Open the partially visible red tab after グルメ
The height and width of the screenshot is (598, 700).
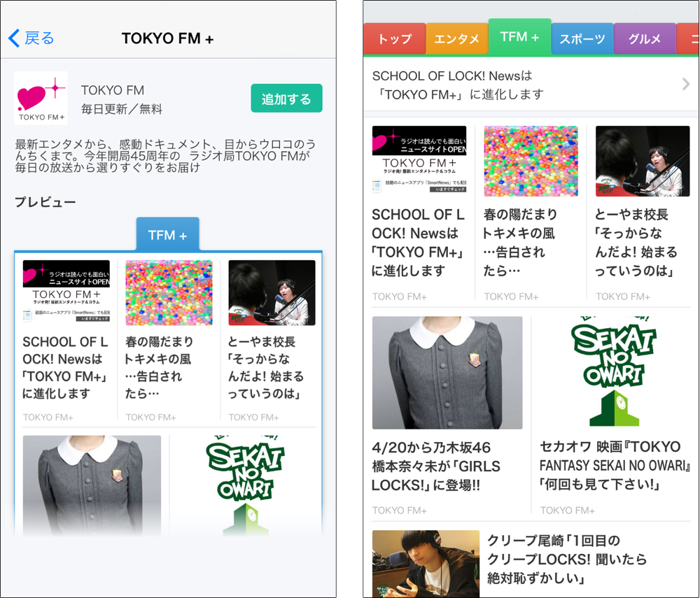coord(688,38)
